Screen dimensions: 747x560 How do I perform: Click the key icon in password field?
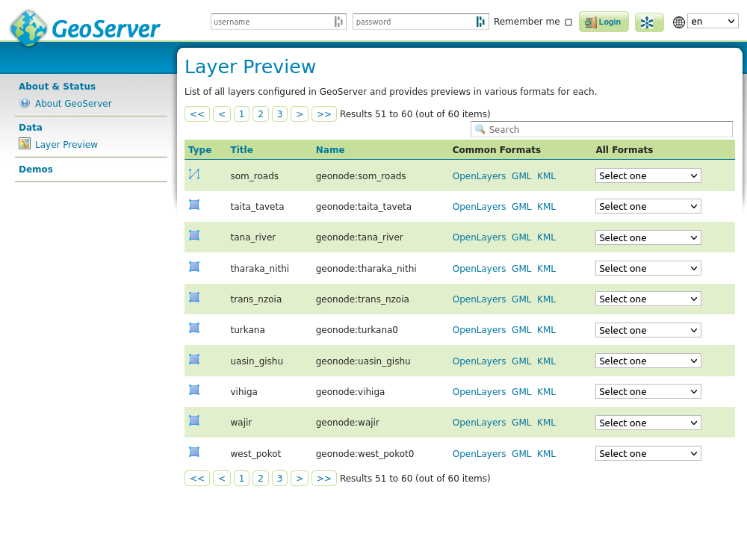[x=480, y=22]
